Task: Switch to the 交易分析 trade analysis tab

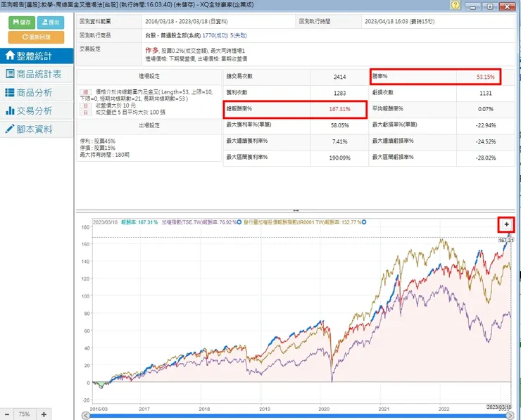Action: (x=36, y=110)
